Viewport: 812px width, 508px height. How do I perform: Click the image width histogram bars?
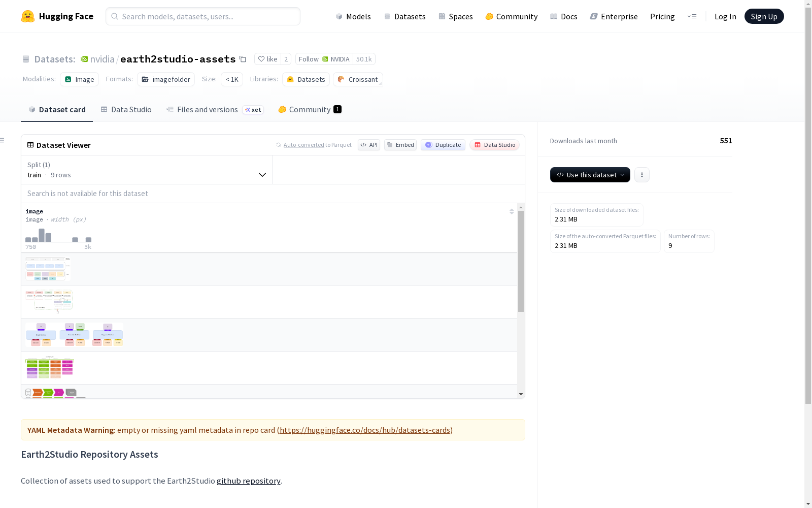tap(58, 235)
